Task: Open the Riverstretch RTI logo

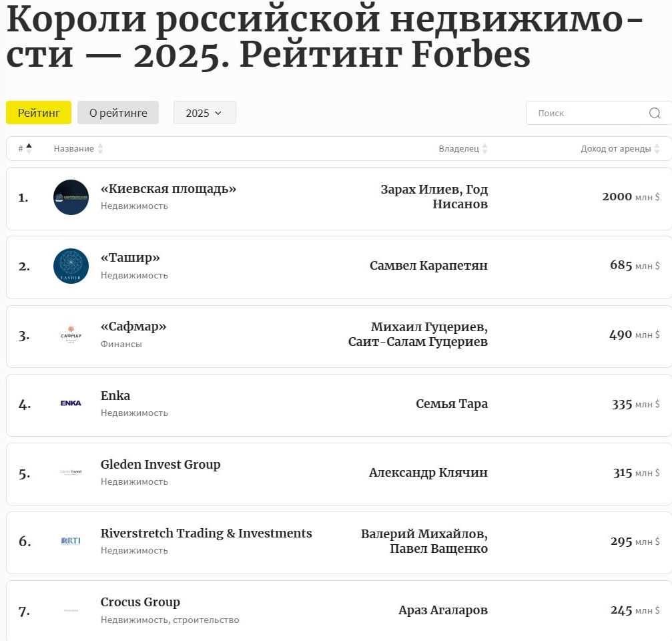Action: pos(71,541)
